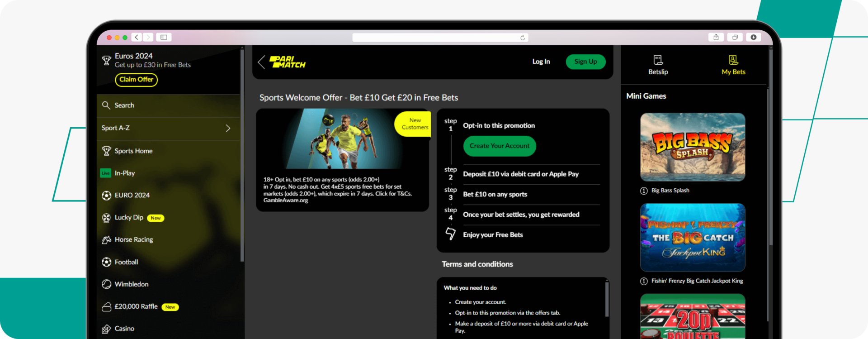This screenshot has height=339, width=868.
Task: Click 'Bet £10 on any sports' step
Action: pyautogui.click(x=495, y=194)
